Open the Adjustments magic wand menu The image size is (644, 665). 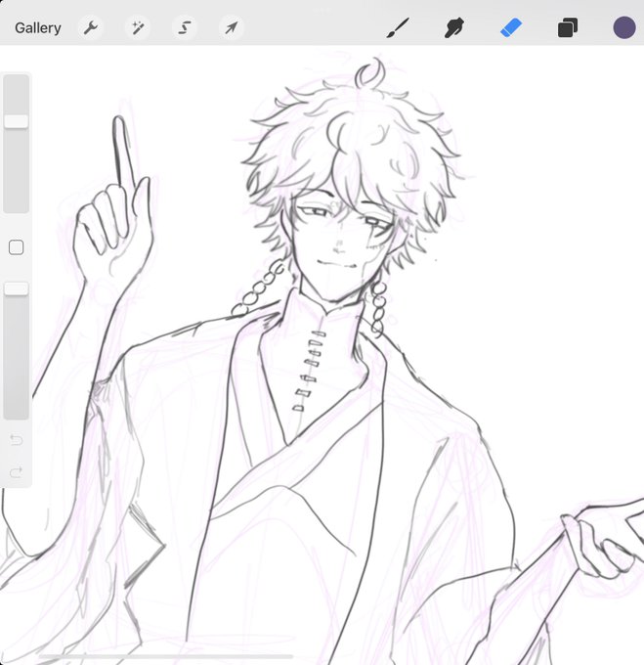point(138,28)
